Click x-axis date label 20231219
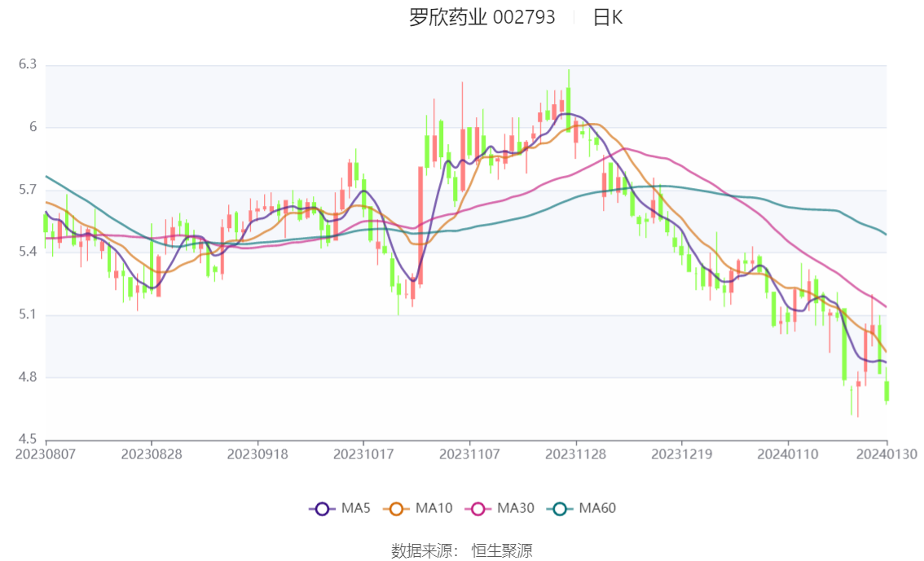The image size is (924, 561). [x=682, y=454]
